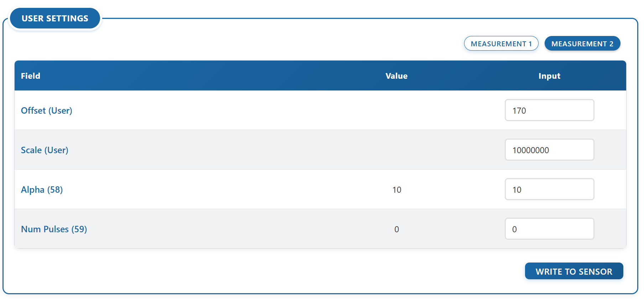Screen dimensions: 644x306
Task: Click the Field column header
Action: point(31,76)
